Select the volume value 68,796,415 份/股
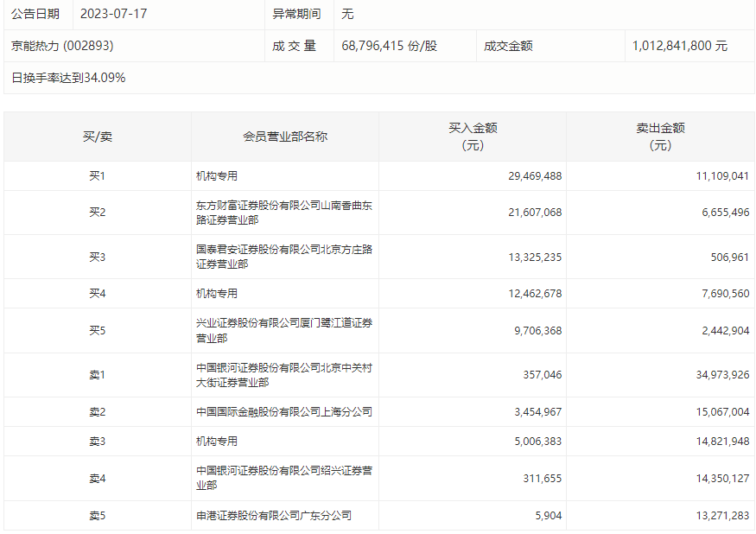Image resolution: width=756 pixels, height=534 pixels. point(389,46)
